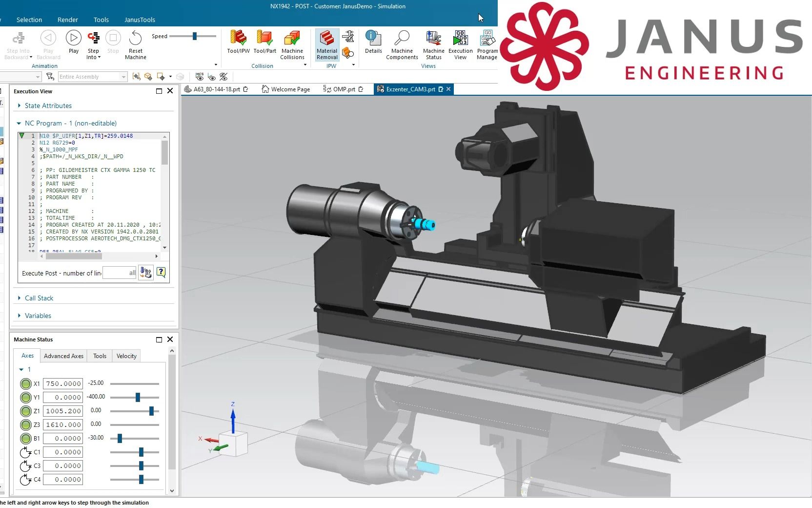Screen dimensions: 812x508
Task: Click the selection filter funnel icon
Action: pos(50,77)
